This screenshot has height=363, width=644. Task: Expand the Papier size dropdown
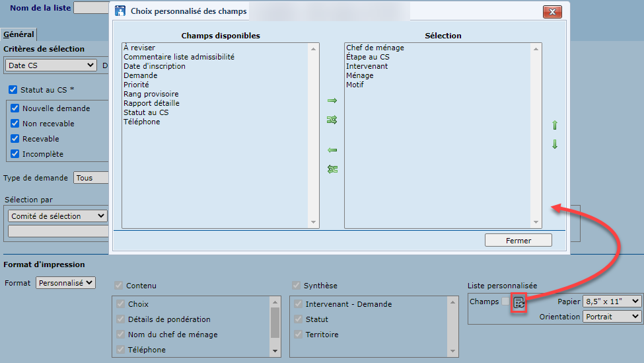click(612, 302)
